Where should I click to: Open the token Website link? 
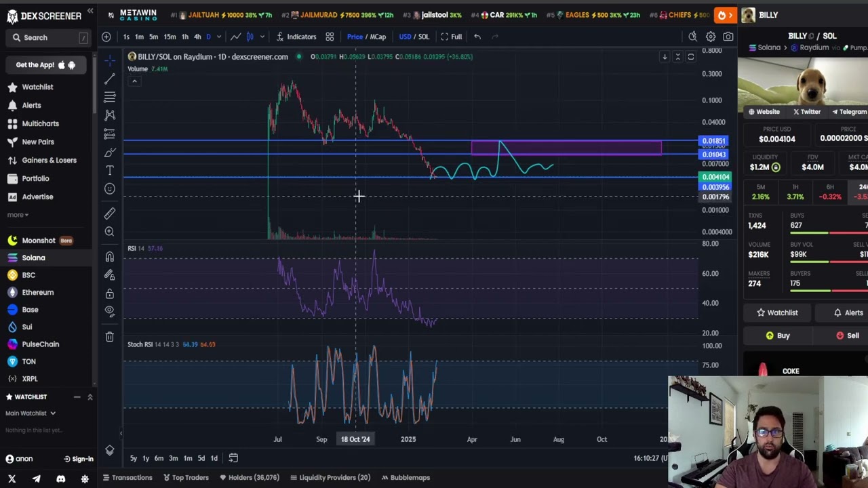coord(764,112)
